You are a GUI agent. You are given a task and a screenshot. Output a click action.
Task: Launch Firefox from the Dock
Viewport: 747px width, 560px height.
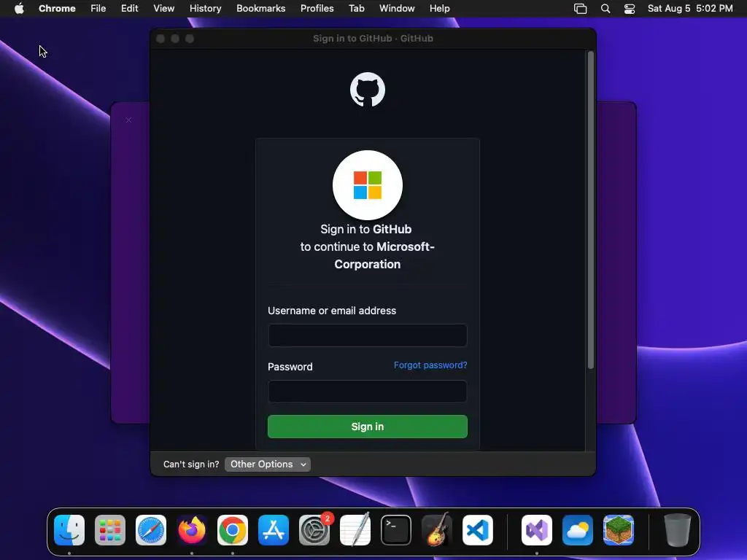pyautogui.click(x=192, y=530)
